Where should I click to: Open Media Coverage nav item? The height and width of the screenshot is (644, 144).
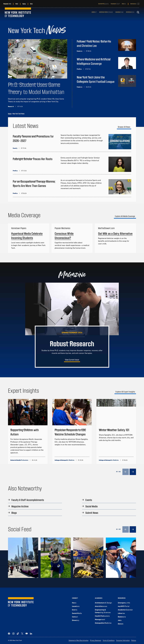coord(106,12)
